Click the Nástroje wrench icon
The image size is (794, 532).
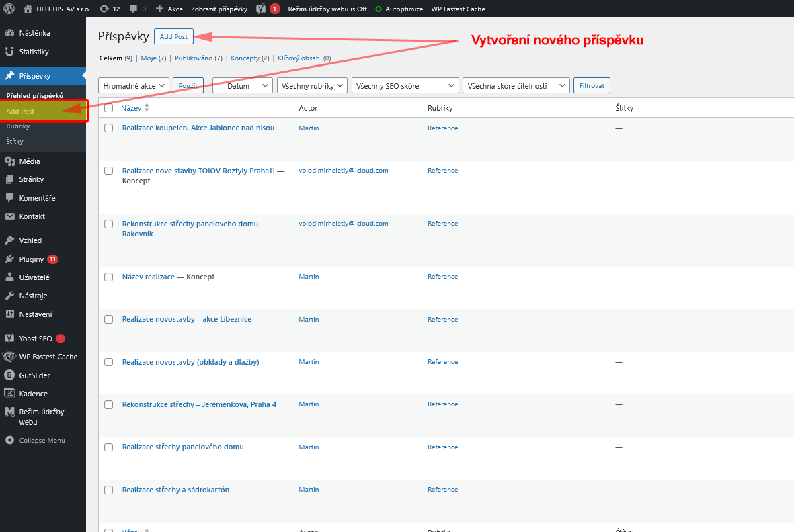(x=9, y=296)
